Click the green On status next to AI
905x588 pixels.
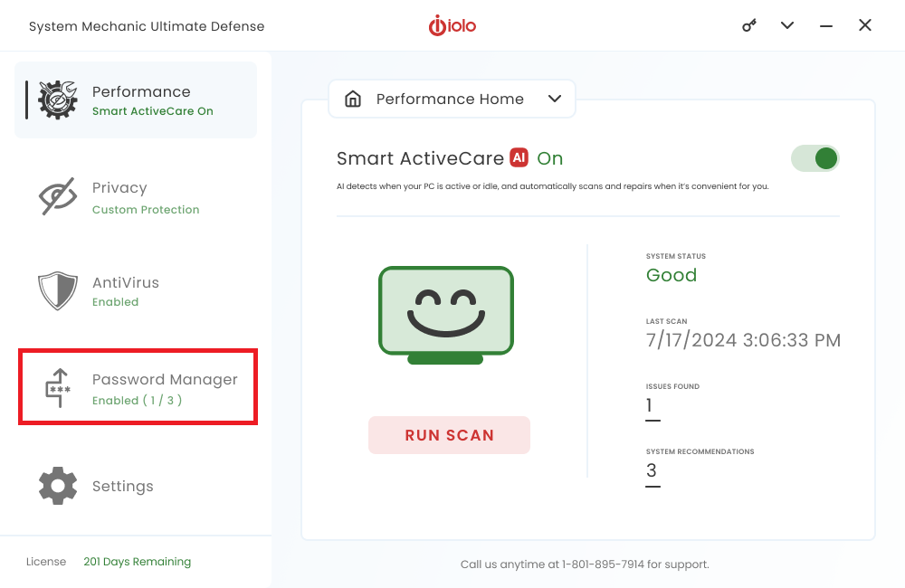click(550, 158)
